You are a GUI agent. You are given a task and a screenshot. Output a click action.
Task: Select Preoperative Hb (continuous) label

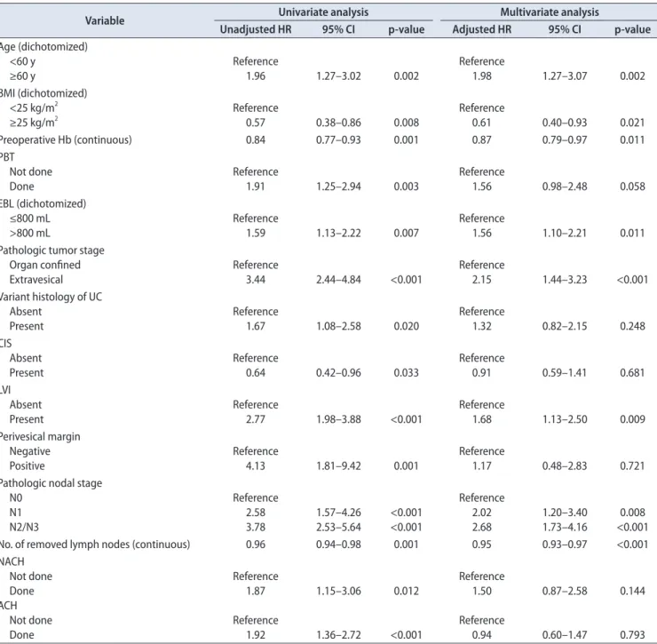[x=66, y=140]
